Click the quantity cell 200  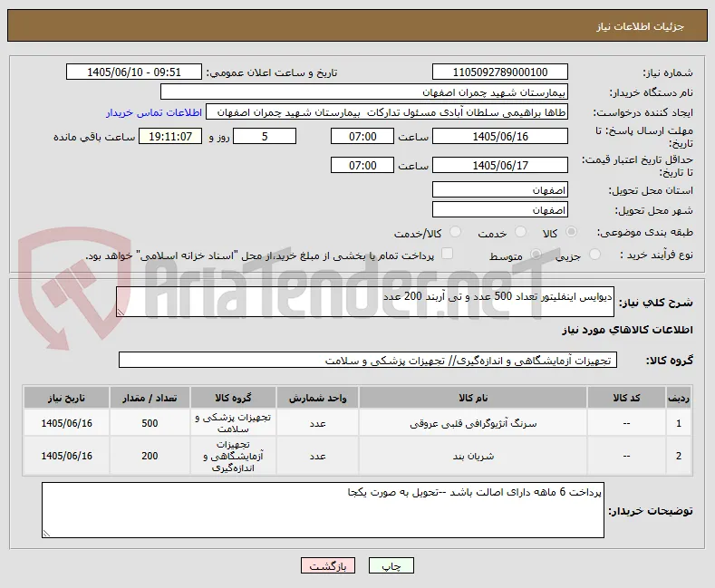[150, 456]
